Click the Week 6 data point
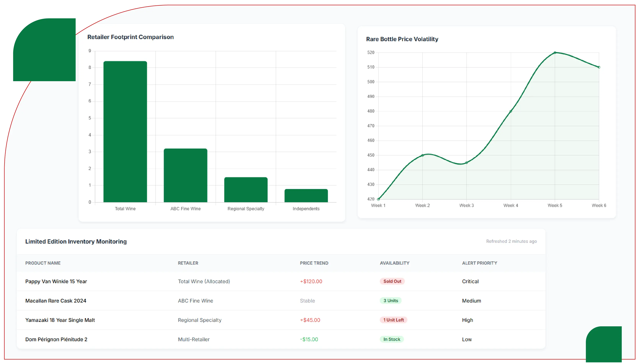Viewport: 640px width, 364px height. (599, 67)
